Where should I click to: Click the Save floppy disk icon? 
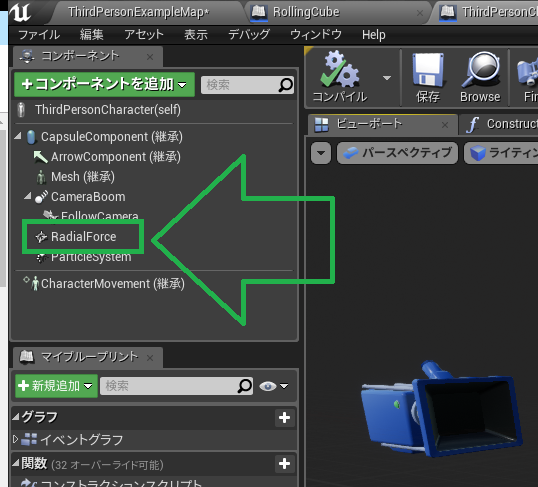pyautogui.click(x=428, y=69)
